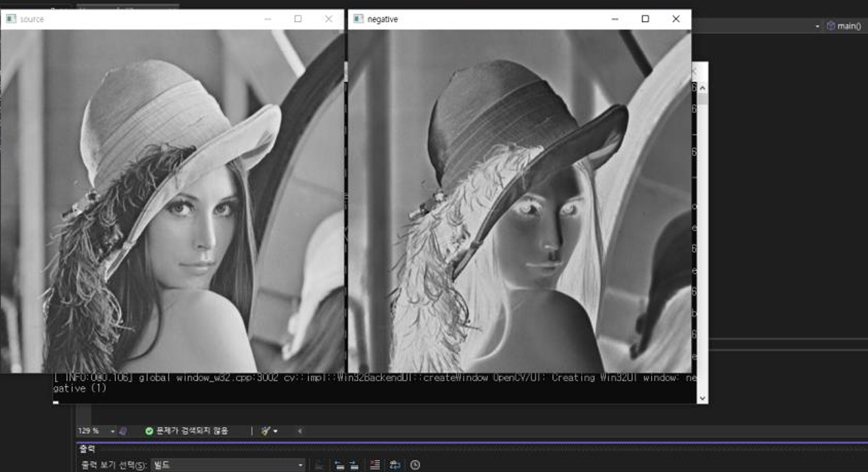Click the code cleanup broom icon
868x472 pixels.
tap(265, 431)
